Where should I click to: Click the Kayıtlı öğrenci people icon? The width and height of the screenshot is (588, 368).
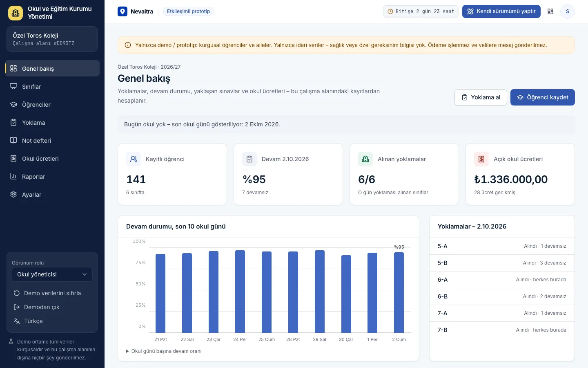tap(134, 159)
